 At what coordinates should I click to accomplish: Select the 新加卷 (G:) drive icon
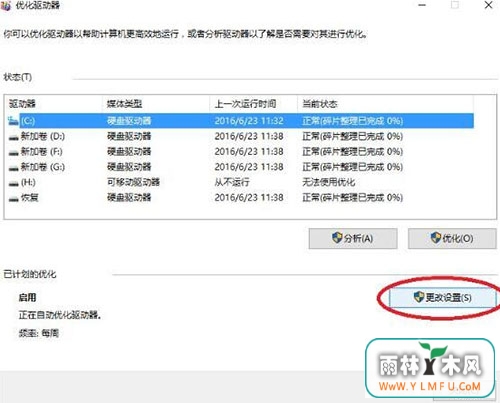tap(13, 168)
